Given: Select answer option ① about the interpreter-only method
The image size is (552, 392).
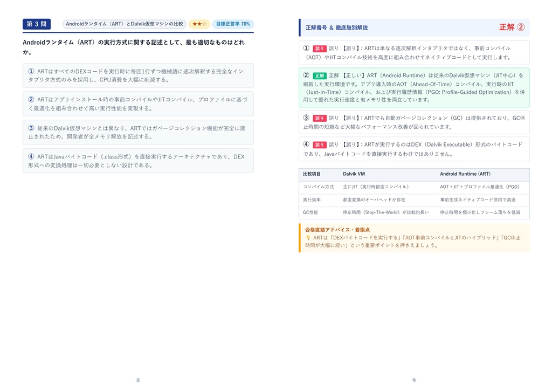Looking at the screenshot, I should [138, 75].
